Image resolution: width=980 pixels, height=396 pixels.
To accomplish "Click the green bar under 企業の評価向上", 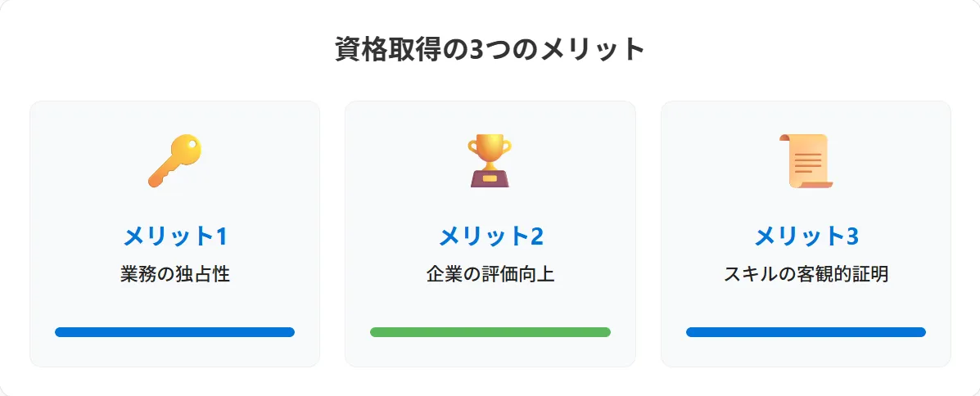I will (x=490, y=332).
